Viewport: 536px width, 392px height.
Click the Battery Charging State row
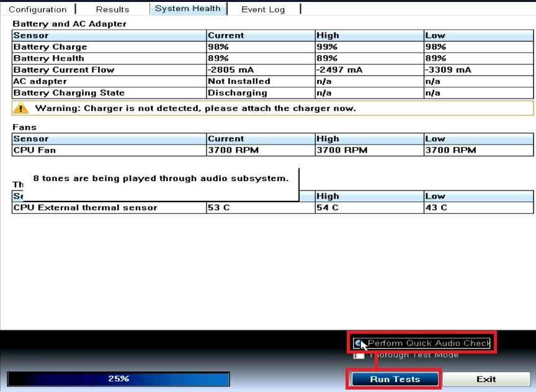[x=109, y=92]
